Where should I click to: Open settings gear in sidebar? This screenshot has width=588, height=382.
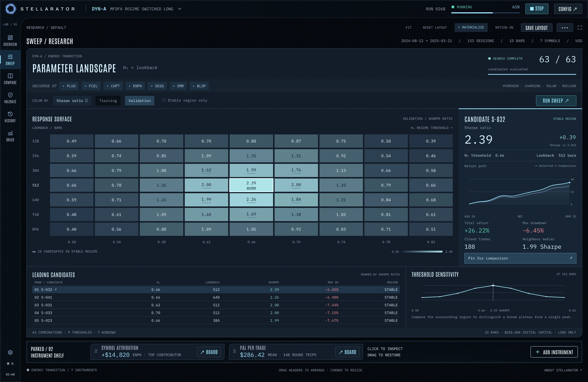[10, 352]
